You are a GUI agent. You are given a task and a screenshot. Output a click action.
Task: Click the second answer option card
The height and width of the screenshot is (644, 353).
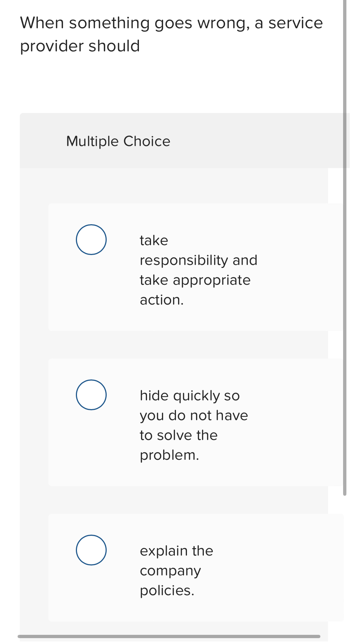pos(189,422)
